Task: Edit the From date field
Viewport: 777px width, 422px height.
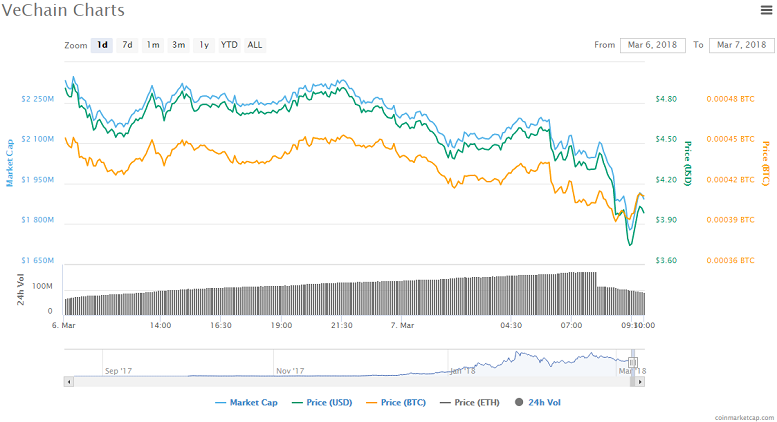Action: coord(653,45)
